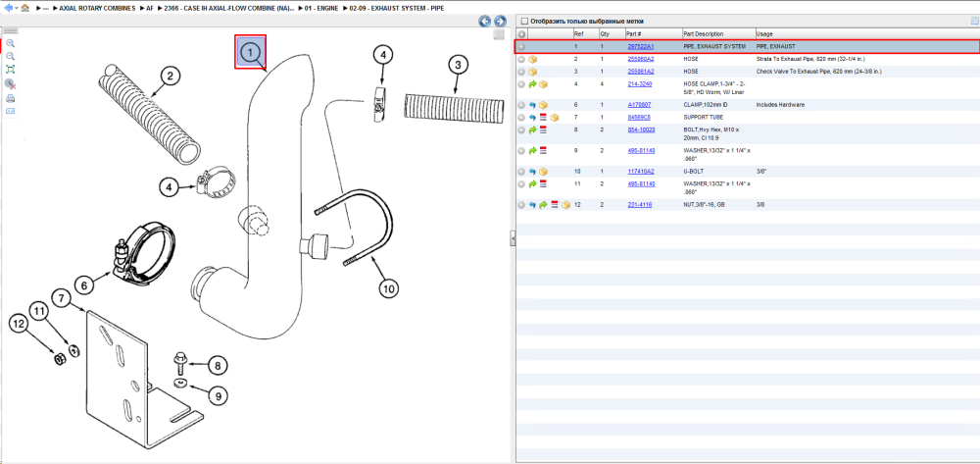980x464 pixels.
Task: Click the gray circle in the SUPPORT TUBE row
Action: [x=522, y=118]
